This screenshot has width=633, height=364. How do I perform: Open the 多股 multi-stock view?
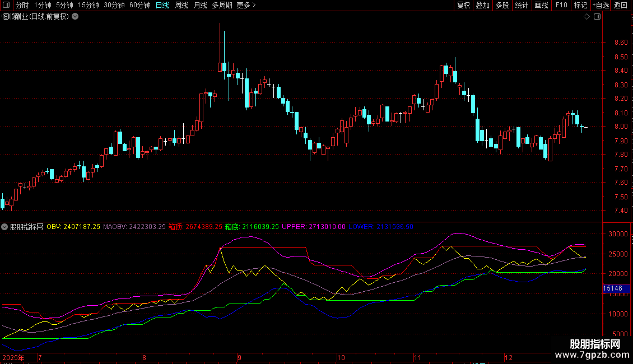tap(502, 5)
